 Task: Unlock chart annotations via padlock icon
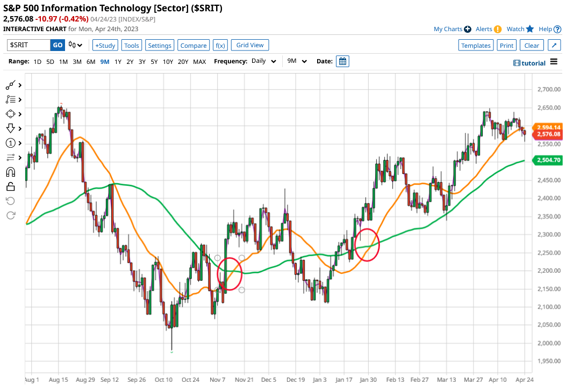click(11, 186)
